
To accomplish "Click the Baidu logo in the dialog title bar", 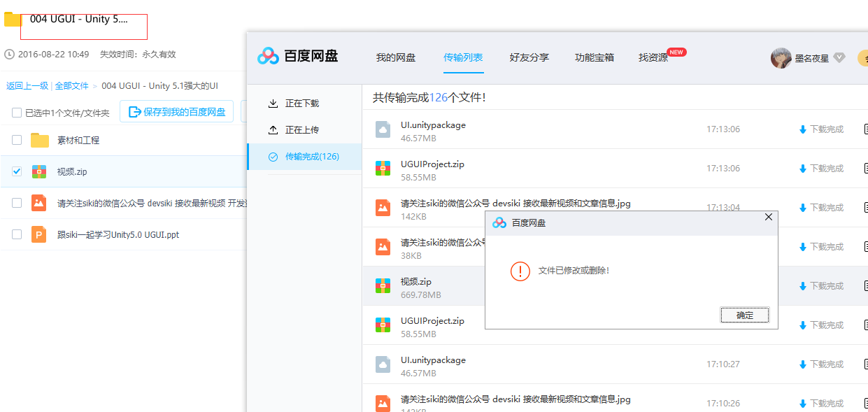I will (x=499, y=222).
